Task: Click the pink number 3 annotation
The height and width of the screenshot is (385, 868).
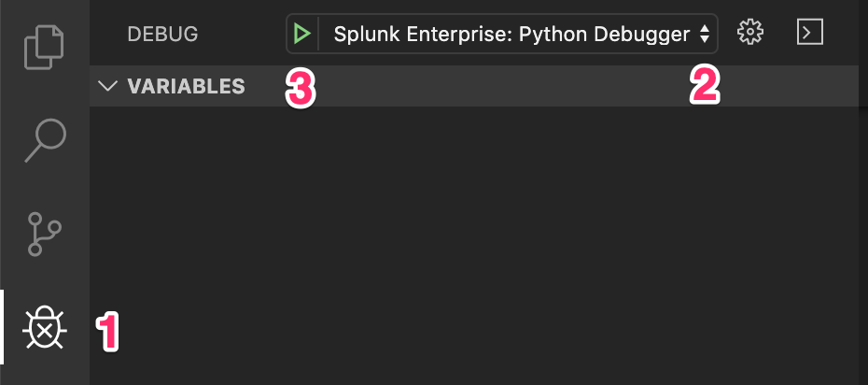Action: [x=300, y=89]
